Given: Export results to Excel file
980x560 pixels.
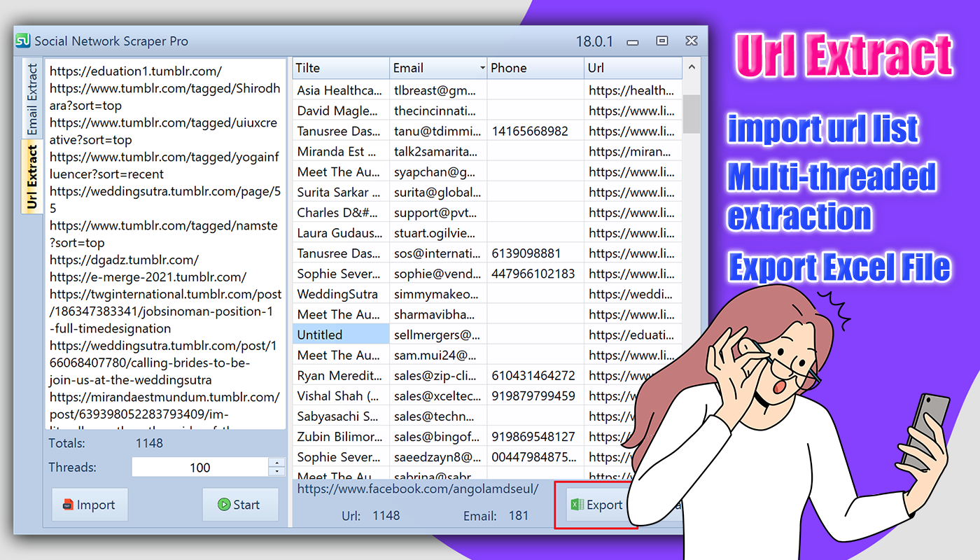Looking at the screenshot, I should click(596, 505).
